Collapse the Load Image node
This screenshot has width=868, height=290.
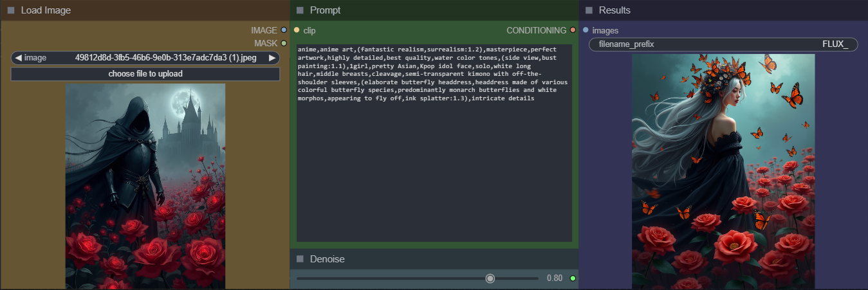tap(12, 10)
